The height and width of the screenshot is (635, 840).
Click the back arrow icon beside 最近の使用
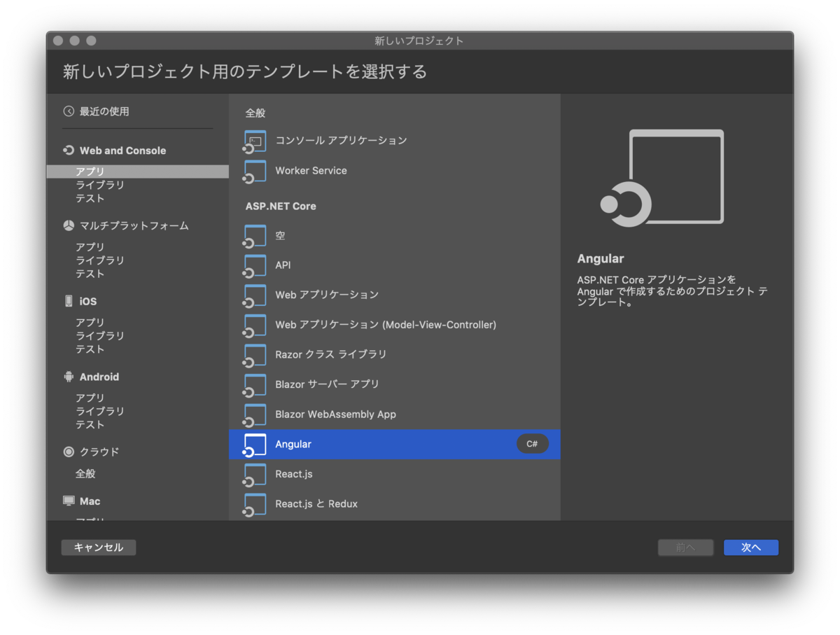(x=69, y=111)
